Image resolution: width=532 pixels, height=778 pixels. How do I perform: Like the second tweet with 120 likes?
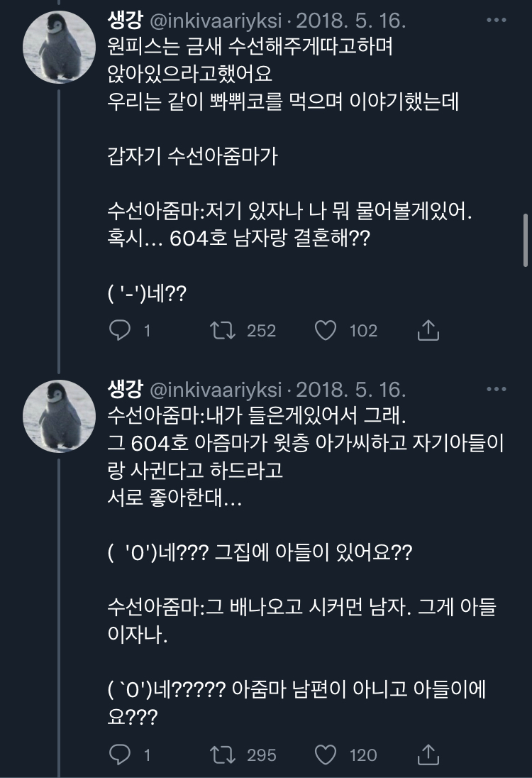(326, 754)
